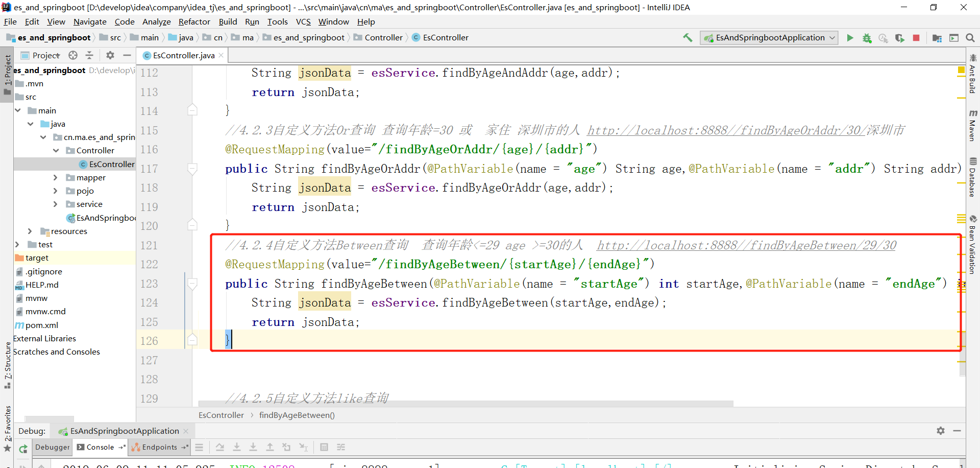Click Collapse All icon in Project panel
This screenshot has height=468, width=980.
click(89, 55)
